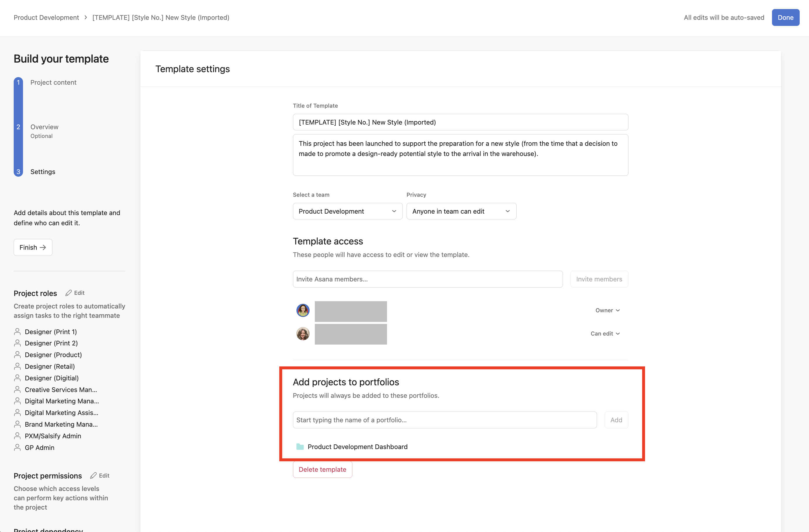The height and width of the screenshot is (532, 809).
Task: Click the owner's profile avatar
Action: (303, 311)
